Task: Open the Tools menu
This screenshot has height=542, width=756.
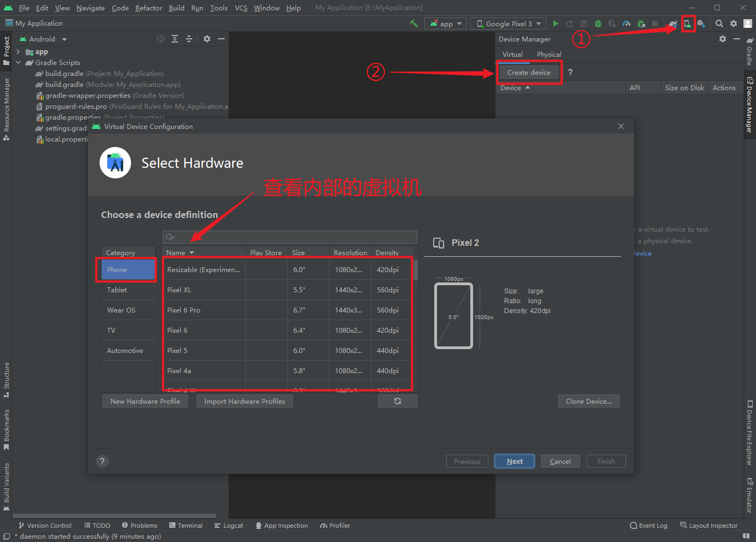Action: [219, 8]
